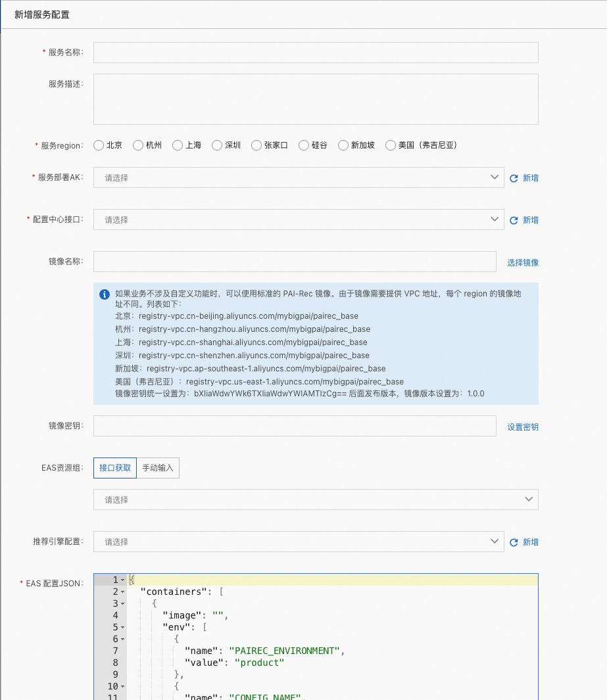Click the refresh icon next to 服务部署AK dropdown
Screen dimensions: 607x700
pos(514,177)
